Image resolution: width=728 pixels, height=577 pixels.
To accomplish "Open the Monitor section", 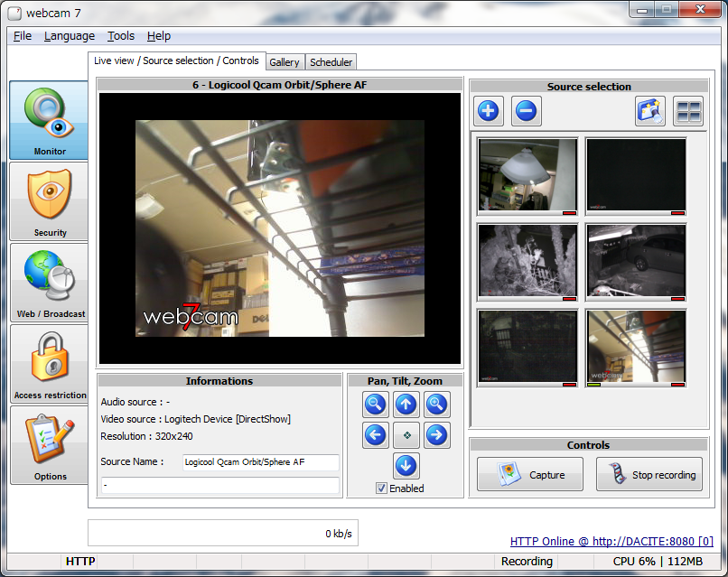I will point(49,120).
